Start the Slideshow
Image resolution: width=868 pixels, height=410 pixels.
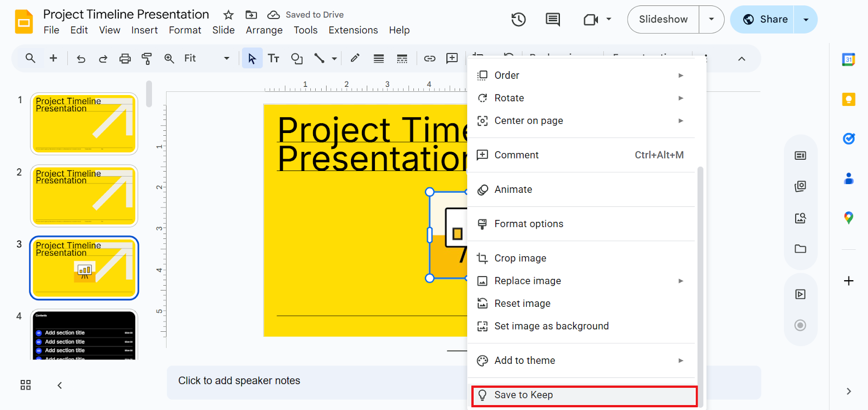point(663,20)
